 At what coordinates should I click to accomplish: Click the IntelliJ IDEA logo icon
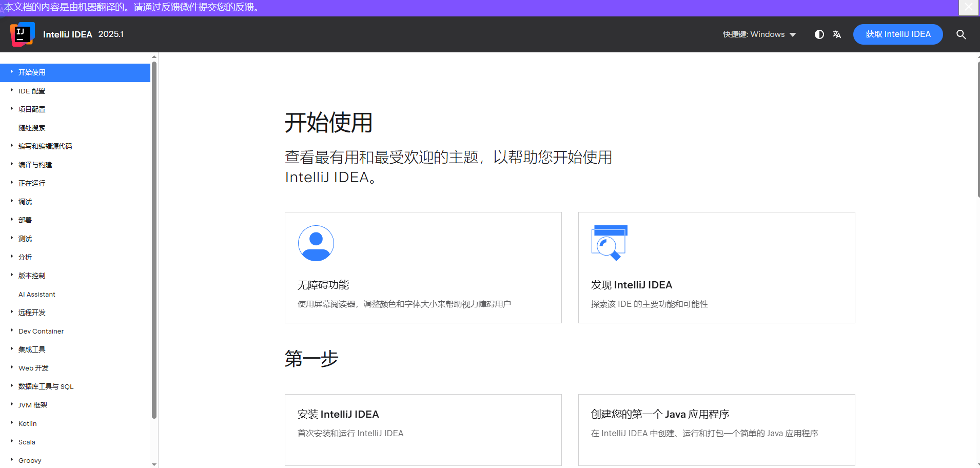[x=22, y=34]
